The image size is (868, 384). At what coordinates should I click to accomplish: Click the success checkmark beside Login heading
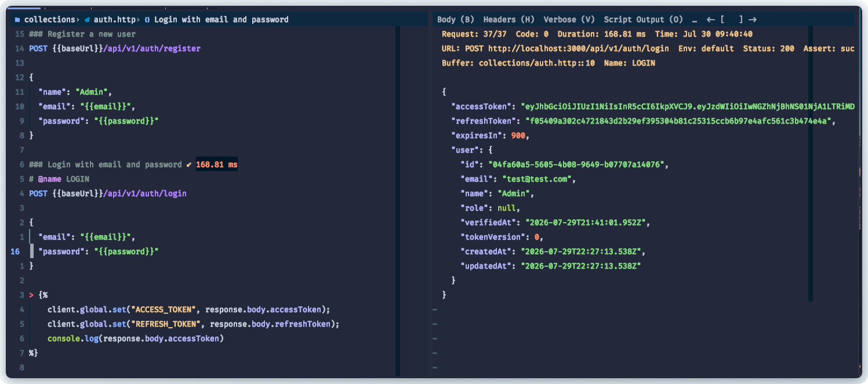[x=189, y=165]
